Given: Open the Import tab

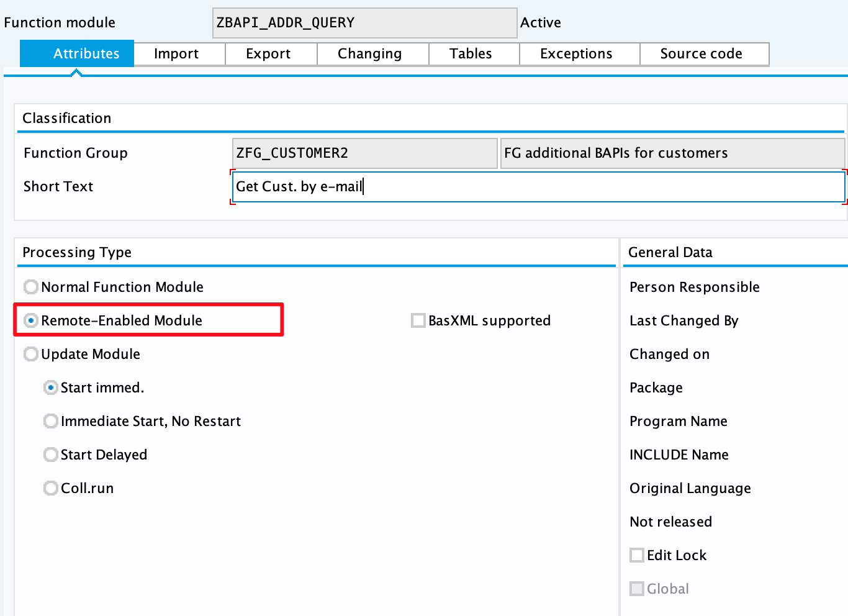Looking at the screenshot, I should point(176,54).
